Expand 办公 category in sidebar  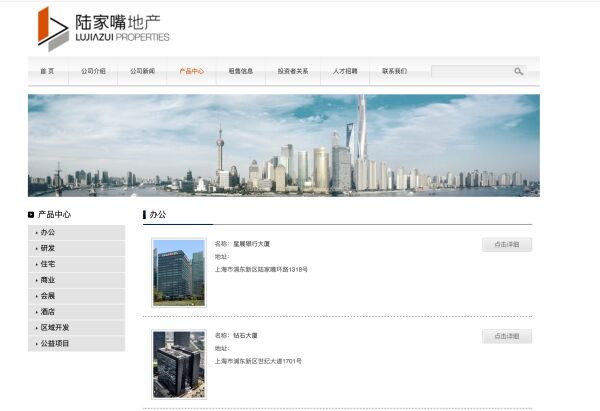[x=48, y=232]
